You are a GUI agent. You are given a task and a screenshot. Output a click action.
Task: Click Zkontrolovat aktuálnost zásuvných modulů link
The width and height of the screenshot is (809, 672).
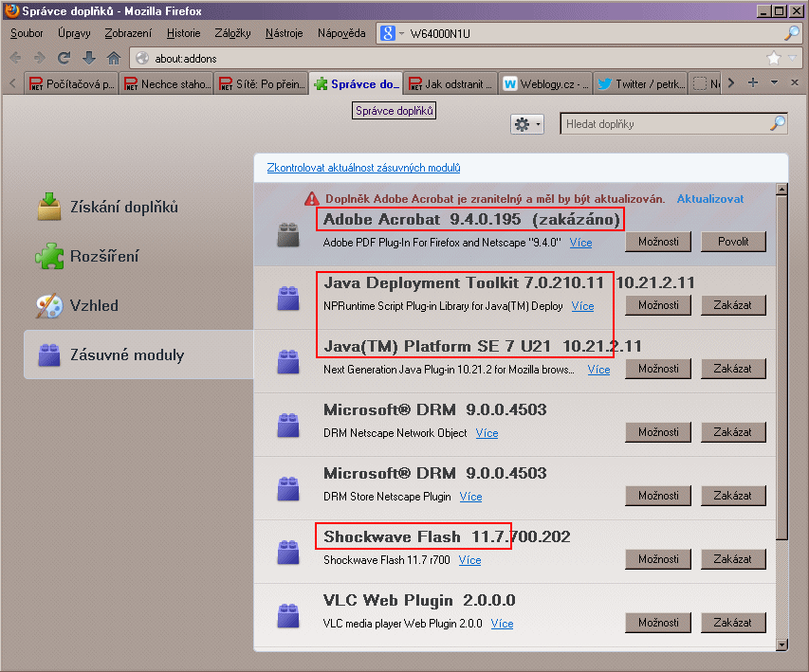(364, 168)
